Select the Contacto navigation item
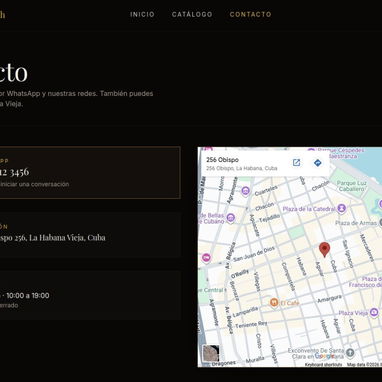This screenshot has width=382, height=382. (250, 14)
